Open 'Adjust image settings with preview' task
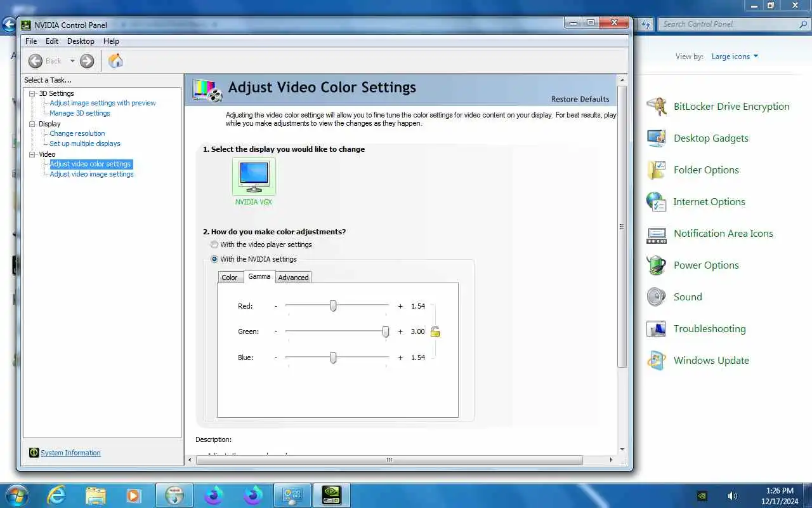This screenshot has width=812, height=508. click(103, 103)
